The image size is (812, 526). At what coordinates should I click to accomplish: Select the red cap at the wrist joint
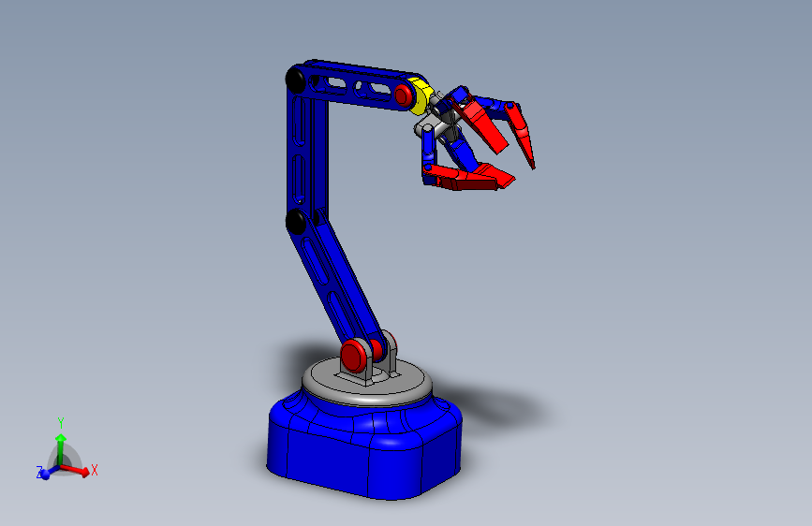(x=403, y=95)
